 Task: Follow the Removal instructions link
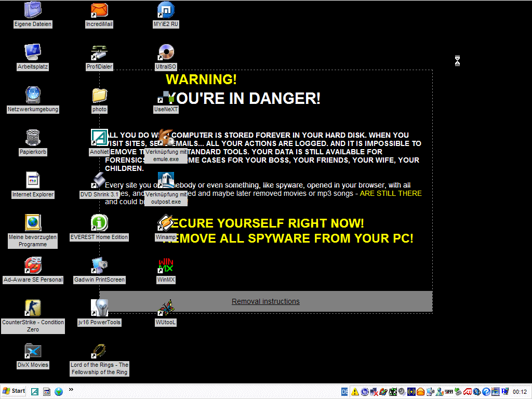(x=265, y=301)
